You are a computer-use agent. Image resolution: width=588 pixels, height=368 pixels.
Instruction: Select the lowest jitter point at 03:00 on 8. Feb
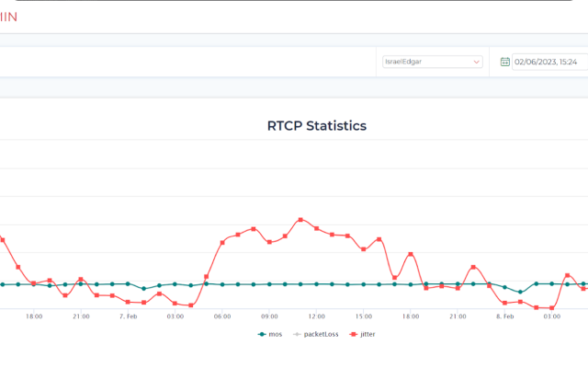[x=551, y=308]
